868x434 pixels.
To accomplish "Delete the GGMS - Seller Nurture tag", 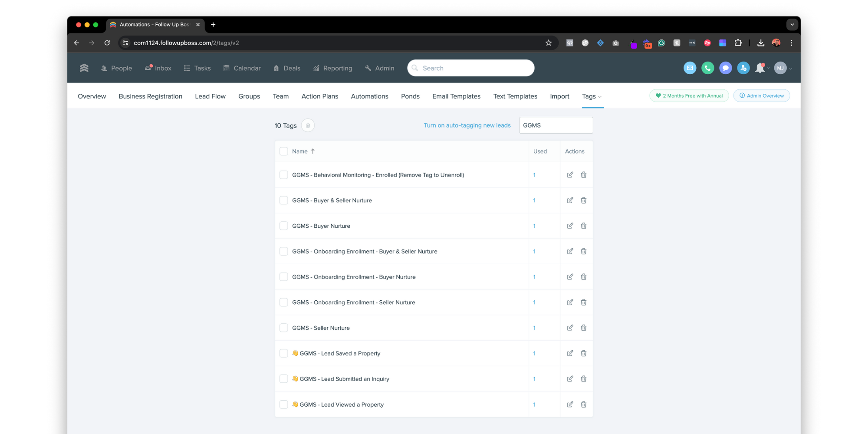I will [x=584, y=328].
